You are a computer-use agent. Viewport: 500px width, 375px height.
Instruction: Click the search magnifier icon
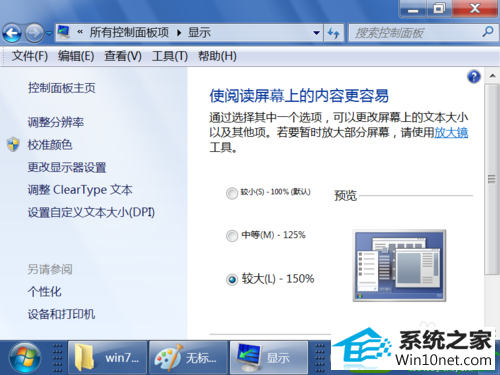(x=488, y=32)
